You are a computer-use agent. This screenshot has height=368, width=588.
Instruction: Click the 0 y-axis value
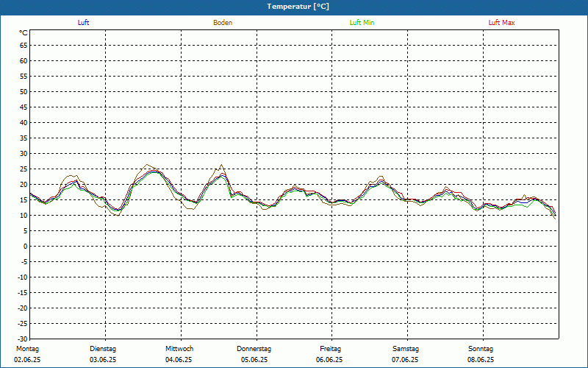pyautogui.click(x=26, y=247)
